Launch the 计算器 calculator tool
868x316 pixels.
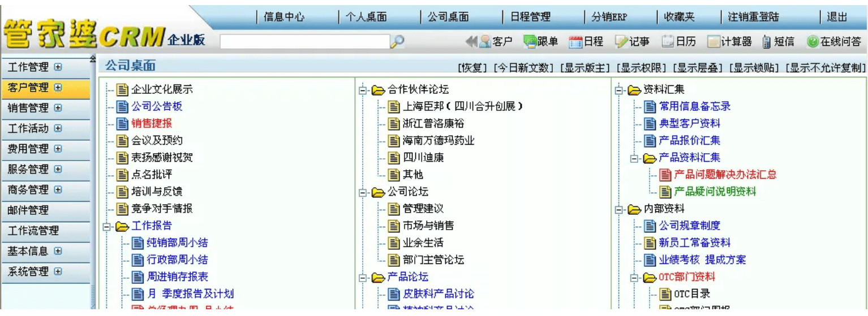tap(729, 41)
